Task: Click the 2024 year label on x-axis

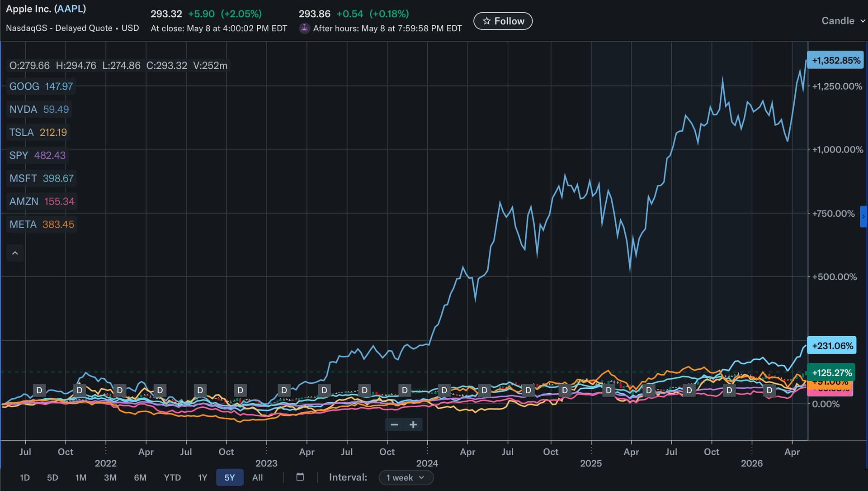Action: pos(427,463)
